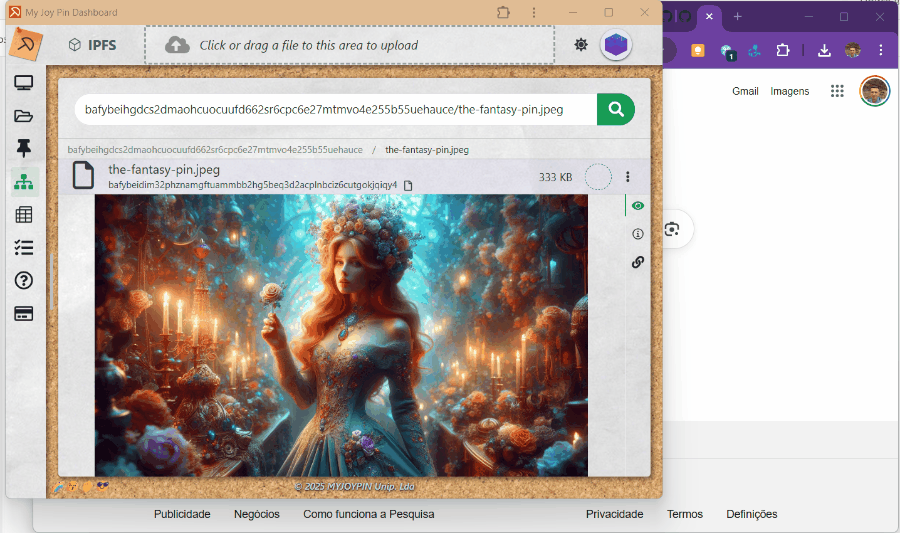Open the checklist tasks sidebar icon
The image size is (900, 533).
tap(24, 248)
